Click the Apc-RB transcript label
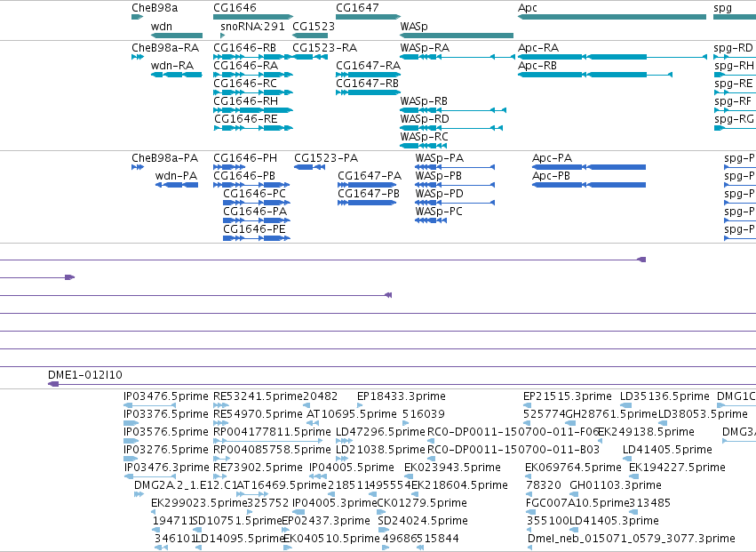The image size is (756, 552). tap(537, 66)
